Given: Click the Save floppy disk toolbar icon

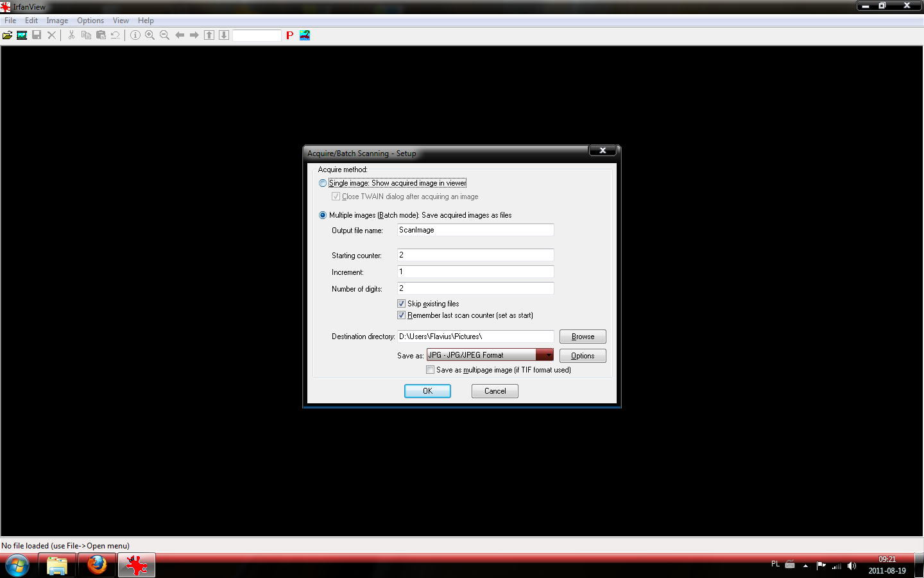Looking at the screenshot, I should pyautogui.click(x=37, y=35).
